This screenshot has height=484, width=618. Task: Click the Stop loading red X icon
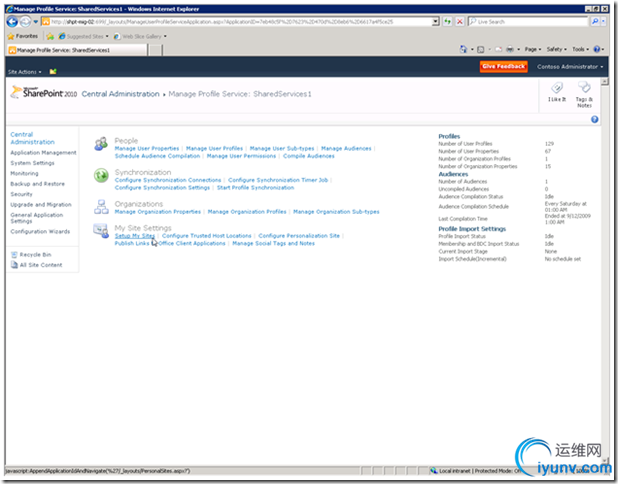(460, 22)
